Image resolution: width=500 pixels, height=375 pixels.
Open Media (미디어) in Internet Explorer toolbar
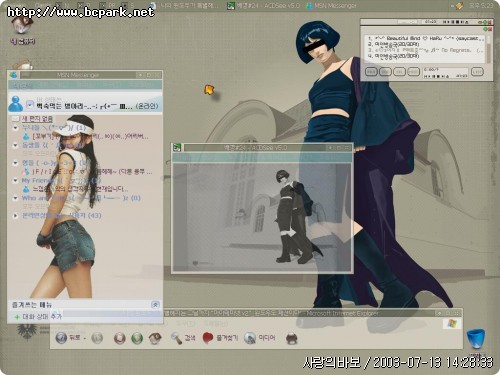coord(260,338)
